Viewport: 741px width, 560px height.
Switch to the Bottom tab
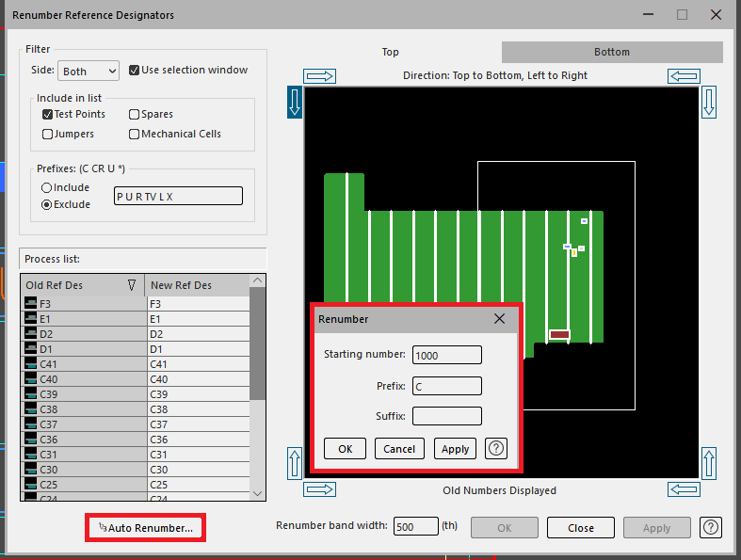(611, 52)
